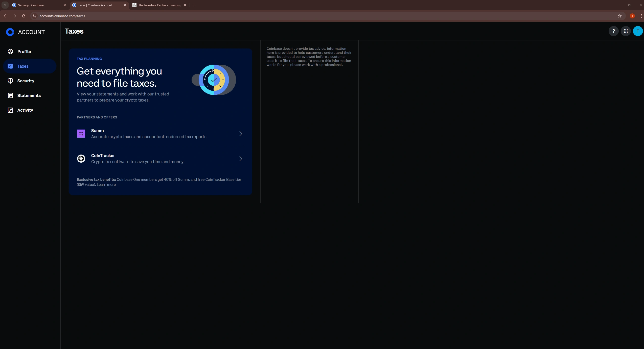Open the CoinTracker partner title
The width and height of the screenshot is (644, 349).
coord(103,156)
